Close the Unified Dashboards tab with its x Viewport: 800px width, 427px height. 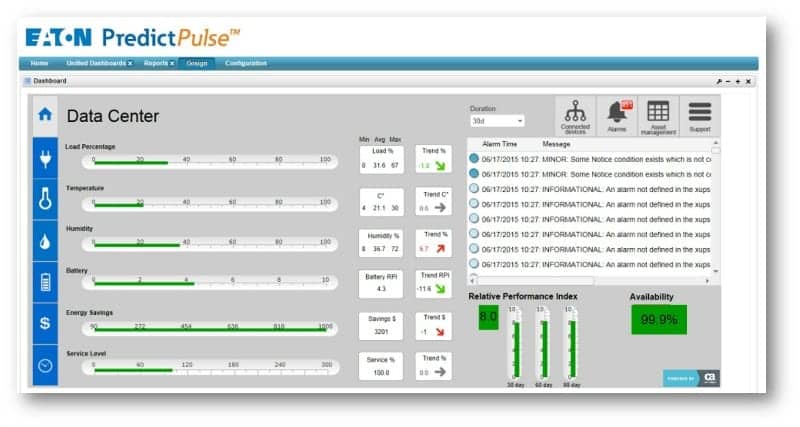[130, 63]
